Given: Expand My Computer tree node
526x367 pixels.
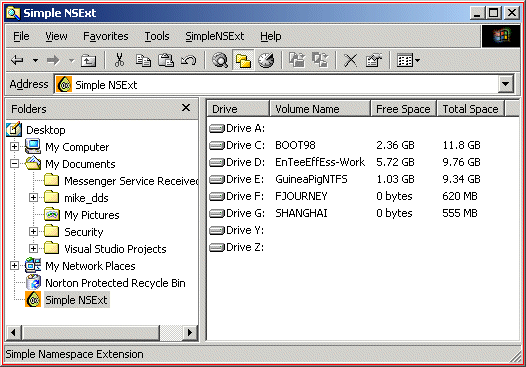Looking at the screenshot, I should [x=14, y=147].
